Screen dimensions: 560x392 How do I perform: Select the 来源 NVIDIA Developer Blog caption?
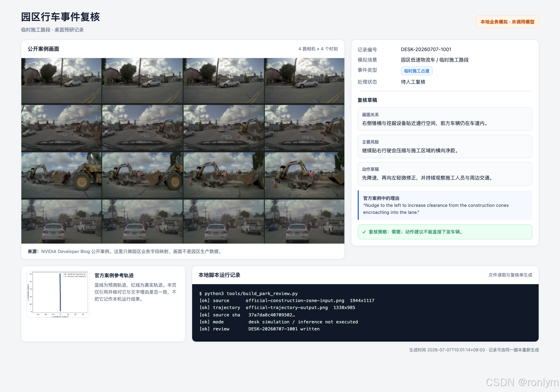(125, 251)
